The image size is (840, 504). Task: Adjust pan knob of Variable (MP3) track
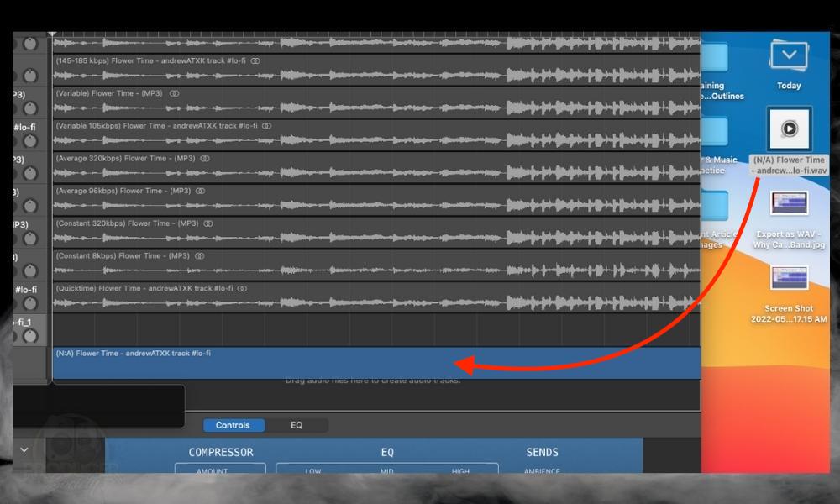click(x=30, y=108)
